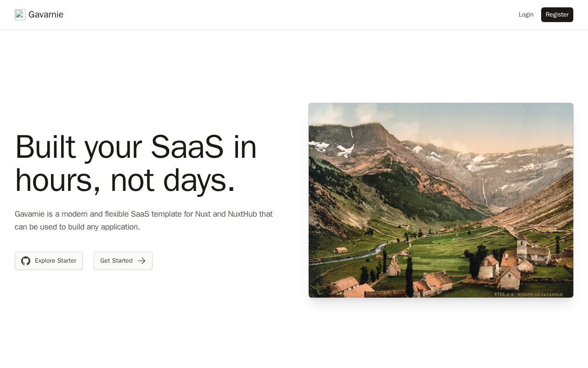The height and width of the screenshot is (368, 588).
Task: Select the Get Started button label
Action: click(x=116, y=261)
